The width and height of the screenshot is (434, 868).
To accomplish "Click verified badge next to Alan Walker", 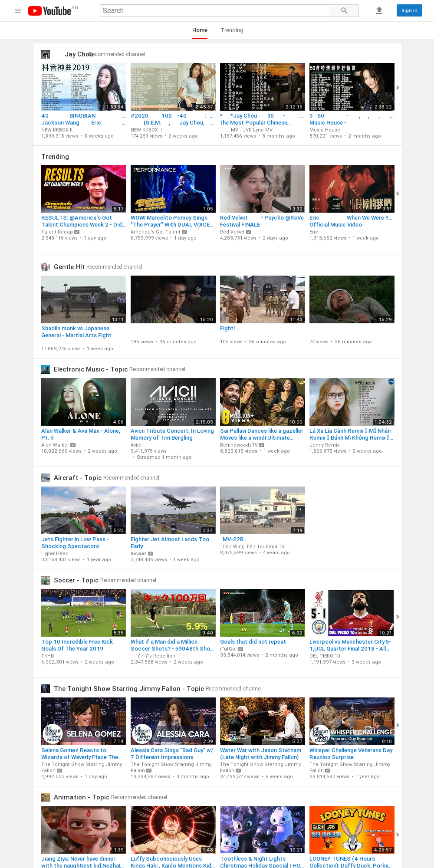I will click(x=73, y=445).
